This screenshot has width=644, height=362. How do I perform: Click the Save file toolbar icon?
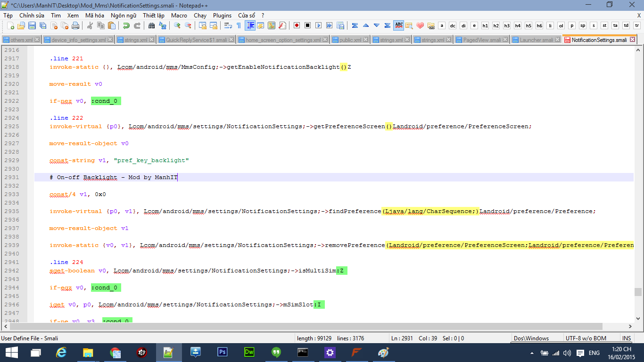pos(32,25)
